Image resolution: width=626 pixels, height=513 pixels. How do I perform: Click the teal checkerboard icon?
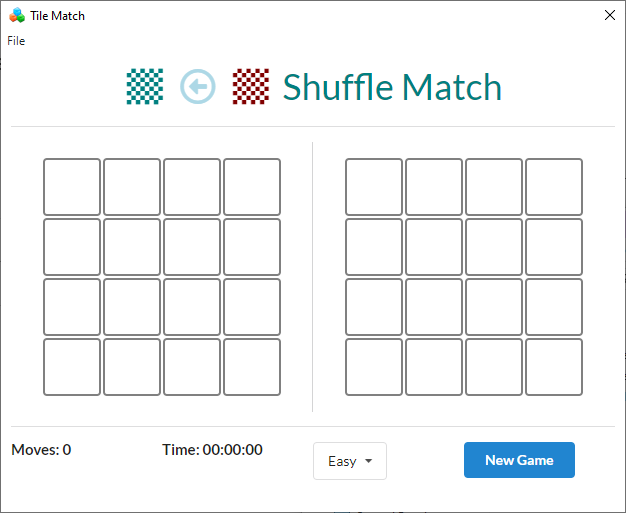(145, 87)
